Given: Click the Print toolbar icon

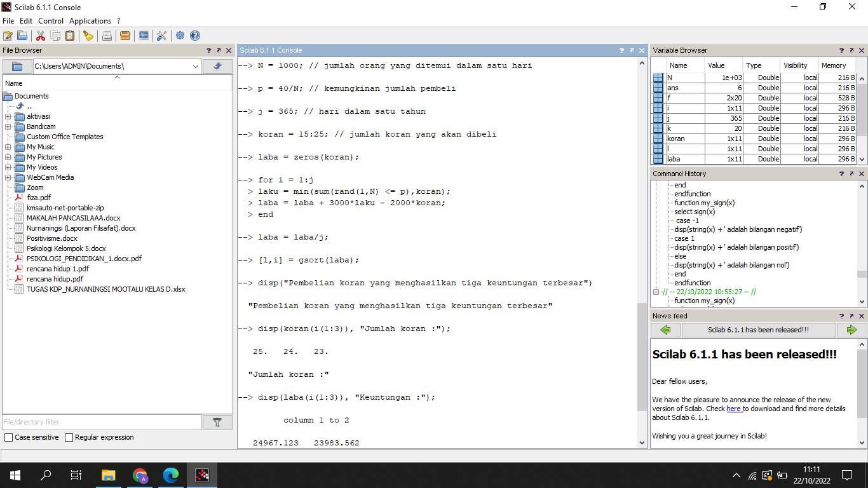Looking at the screenshot, I should pyautogui.click(x=107, y=36).
